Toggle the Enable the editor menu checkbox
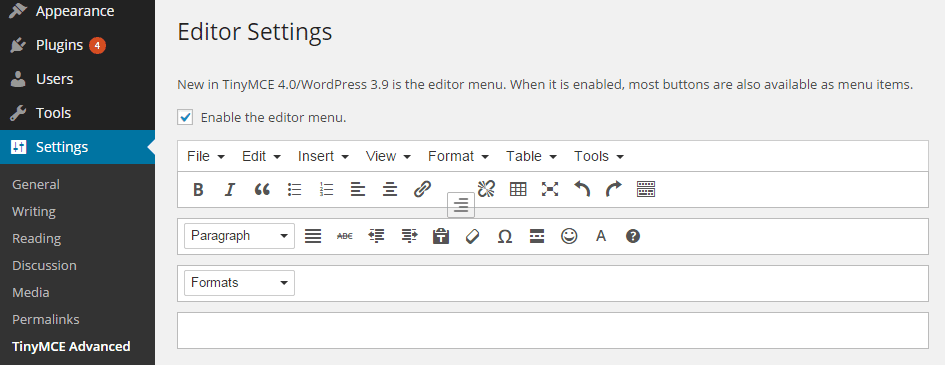 pos(185,117)
